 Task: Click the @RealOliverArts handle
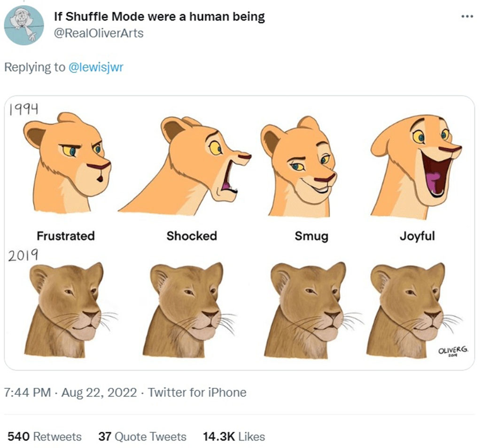pyautogui.click(x=99, y=33)
